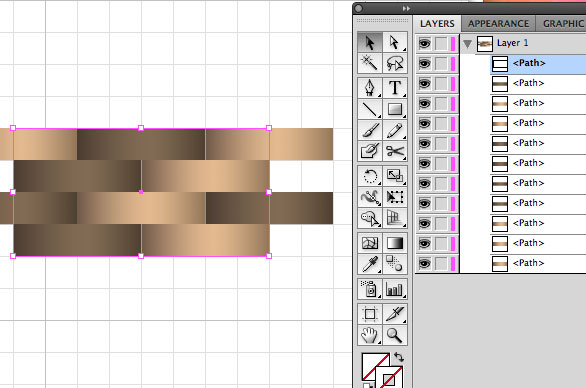Activate the Column Graph tool
Viewport: 586px width, 388px height.
pos(394,289)
